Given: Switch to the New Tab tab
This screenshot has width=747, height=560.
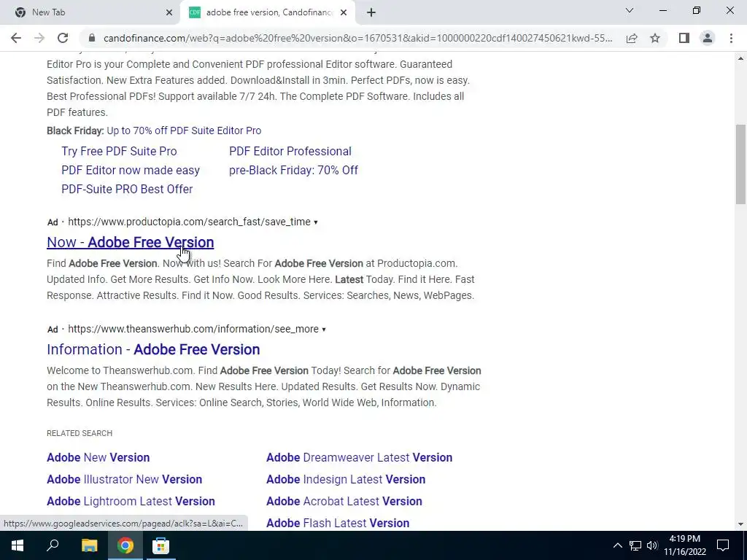Looking at the screenshot, I should [90, 12].
